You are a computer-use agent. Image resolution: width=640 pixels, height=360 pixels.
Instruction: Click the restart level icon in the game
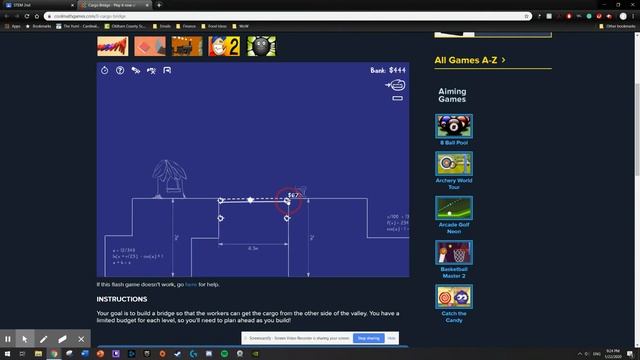point(104,70)
